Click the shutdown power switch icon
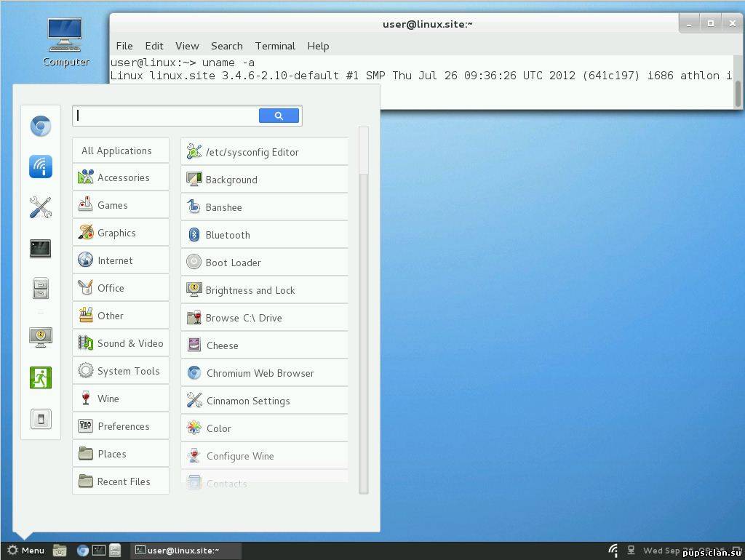745x560 pixels. (41, 419)
